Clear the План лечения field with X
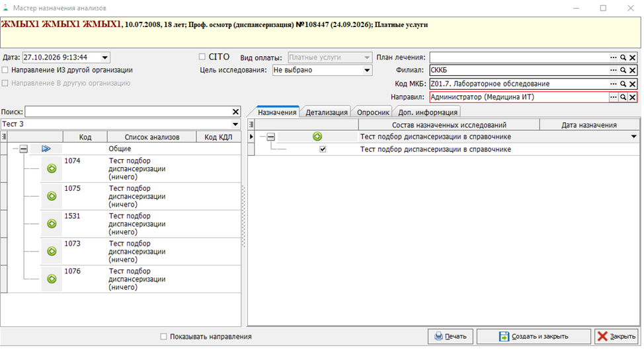Image resolution: width=644 pixels, height=350 pixels. (633, 57)
